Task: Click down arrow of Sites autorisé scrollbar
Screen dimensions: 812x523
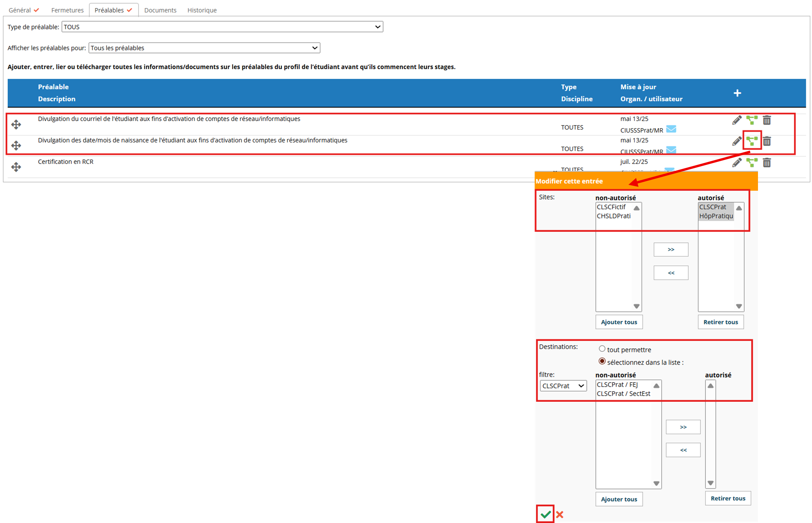Action: tap(739, 306)
